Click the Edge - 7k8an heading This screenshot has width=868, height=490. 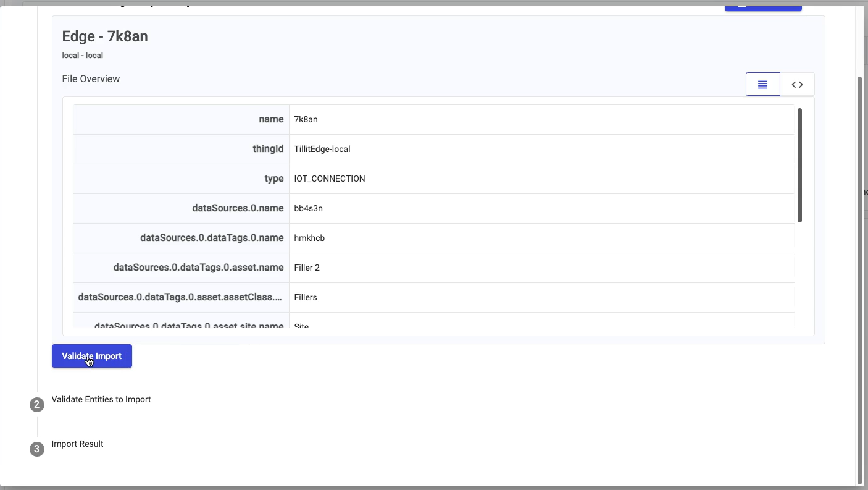click(x=105, y=36)
